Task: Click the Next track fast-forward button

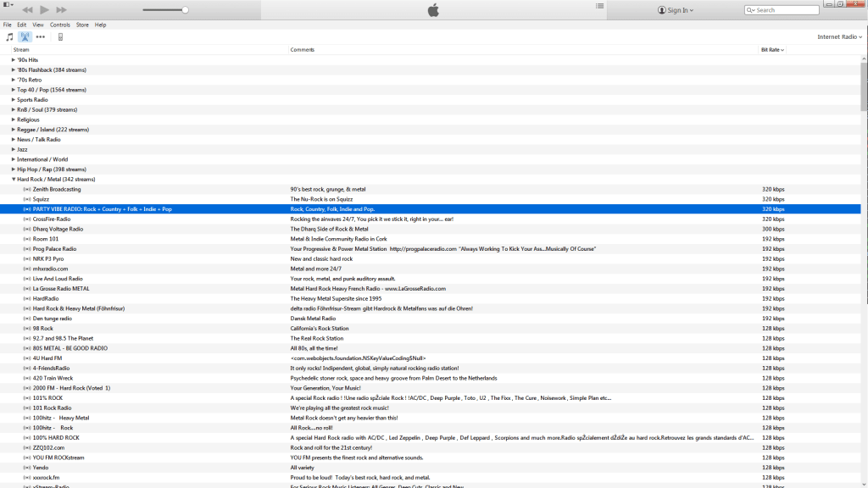Action: (61, 10)
